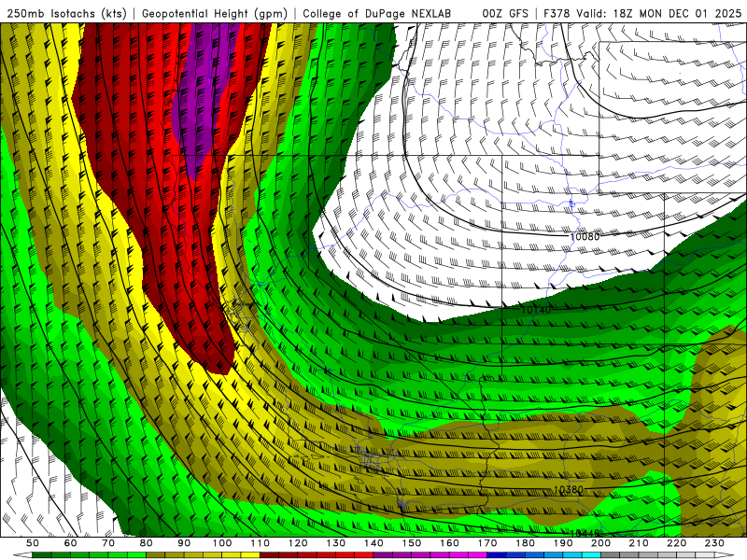Click the 150 value on the color scale
This screenshot has width=747, height=560.
(412, 543)
